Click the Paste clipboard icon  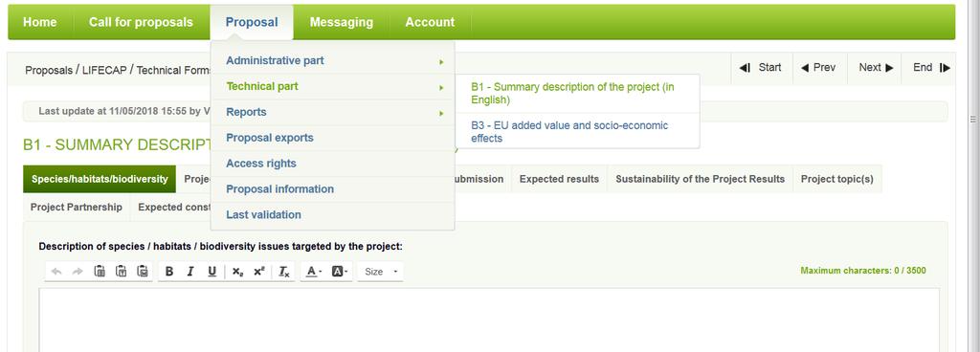pos(100,272)
